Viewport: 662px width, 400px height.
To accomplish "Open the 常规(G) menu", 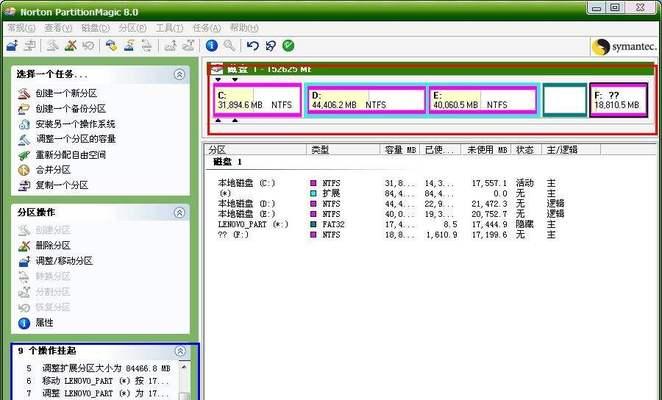I will point(21,28).
